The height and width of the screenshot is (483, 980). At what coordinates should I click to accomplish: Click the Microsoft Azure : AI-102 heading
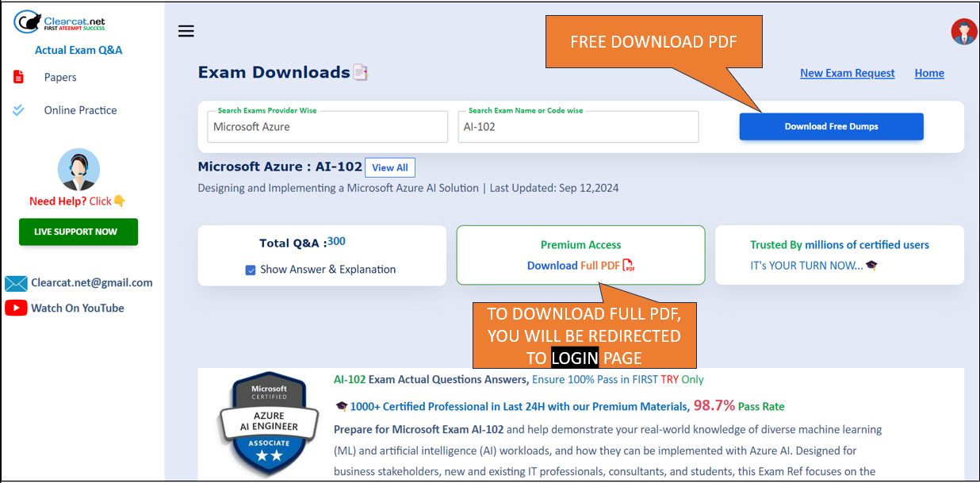click(x=280, y=167)
